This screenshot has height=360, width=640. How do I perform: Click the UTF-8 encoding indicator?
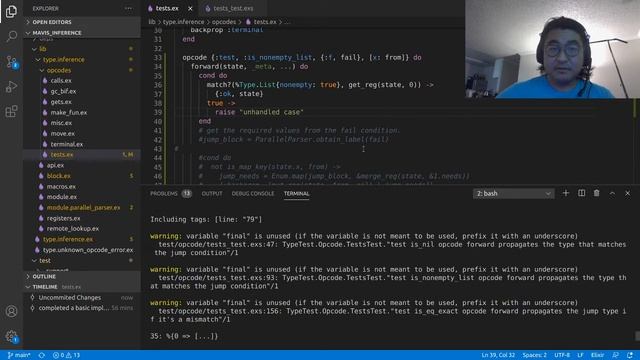pos(562,355)
